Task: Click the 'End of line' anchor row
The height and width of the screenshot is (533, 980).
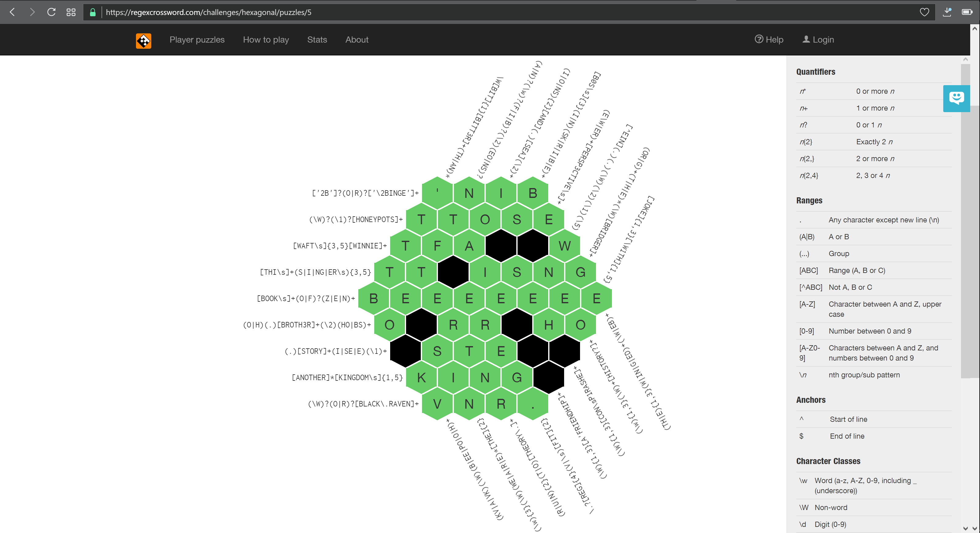Action: [874, 436]
